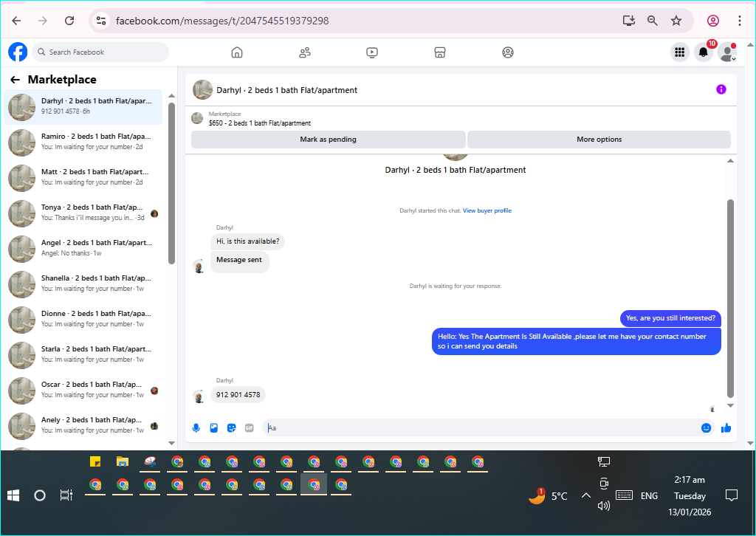Click More options button
Viewport: 756px width, 536px height.
(x=599, y=140)
